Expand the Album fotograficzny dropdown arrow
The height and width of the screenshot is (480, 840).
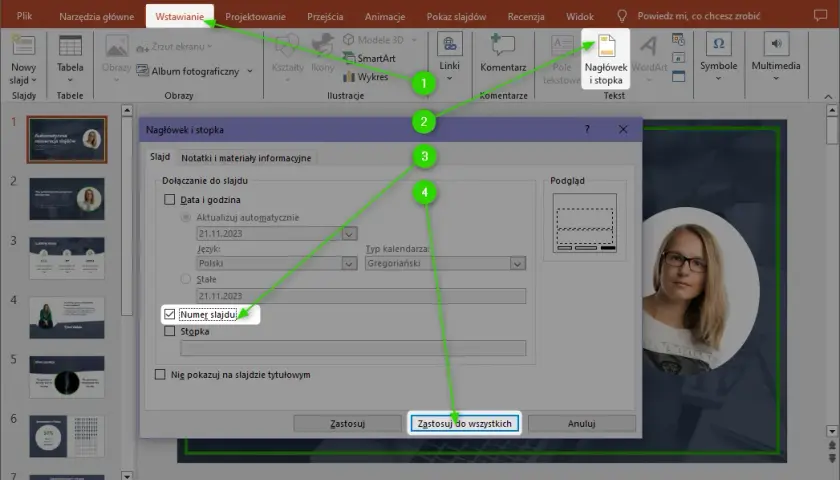pyautogui.click(x=250, y=71)
